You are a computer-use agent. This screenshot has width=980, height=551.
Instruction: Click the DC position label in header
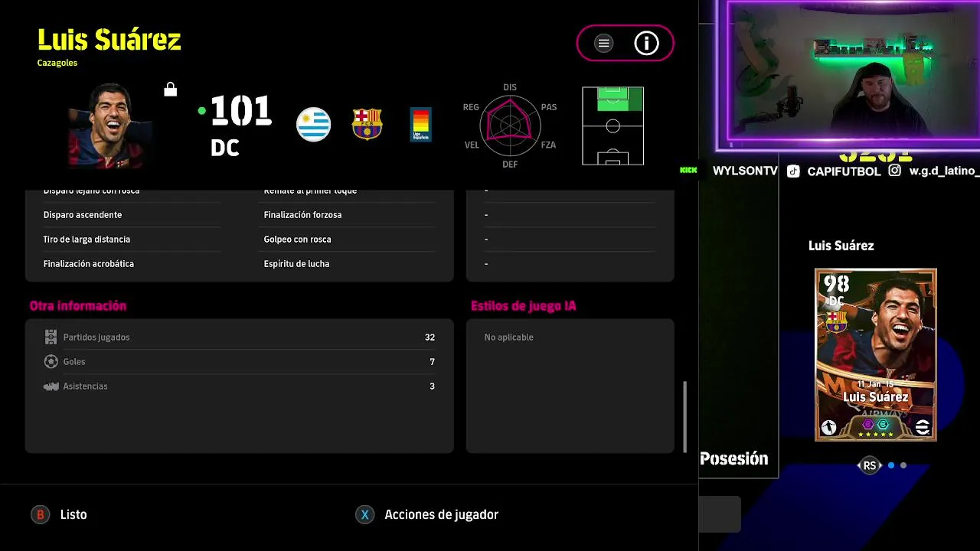click(x=225, y=147)
